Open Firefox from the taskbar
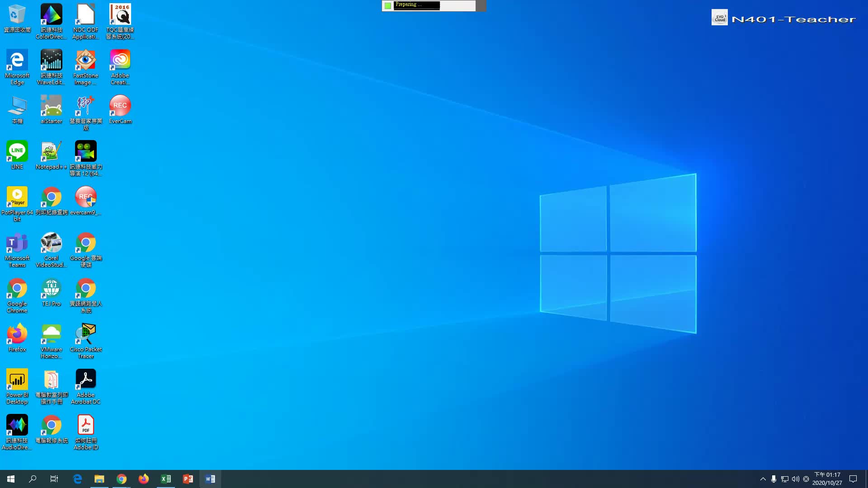Screen dimensions: 868x488 click(144, 479)
